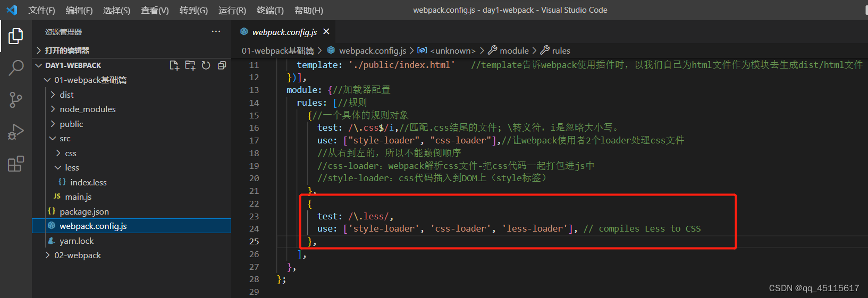Expand the public folder
The height and width of the screenshot is (298, 868).
[132, 124]
